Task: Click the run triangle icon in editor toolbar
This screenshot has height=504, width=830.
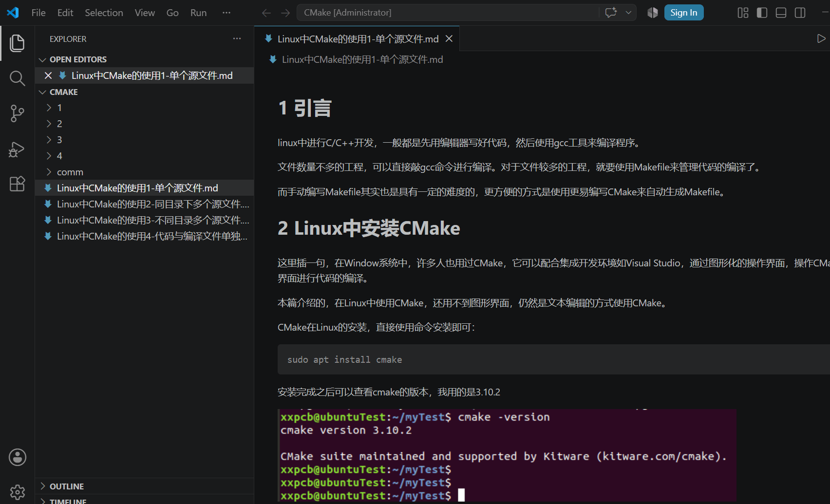Action: click(x=821, y=38)
